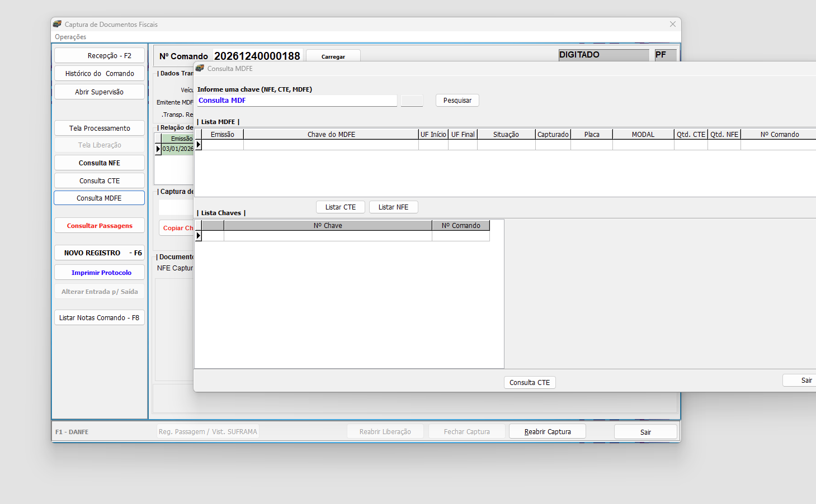
Task: Start NOVO REGISTRO - F6
Action: point(99,253)
